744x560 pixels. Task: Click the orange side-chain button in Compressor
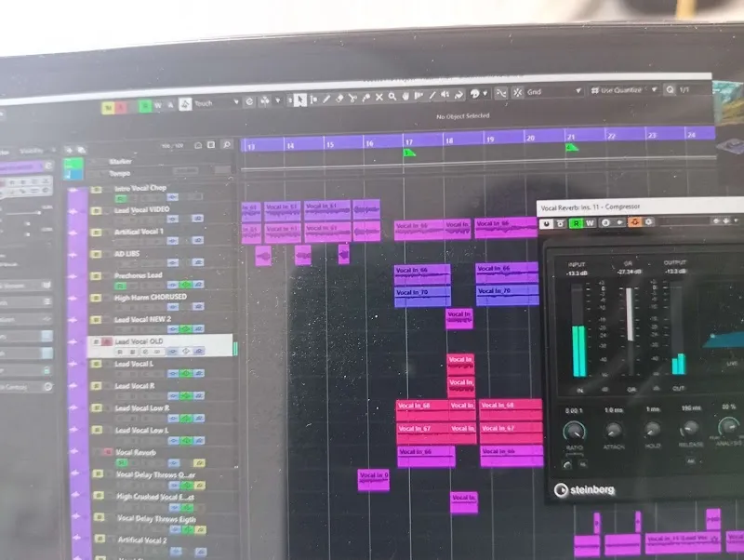pos(635,221)
